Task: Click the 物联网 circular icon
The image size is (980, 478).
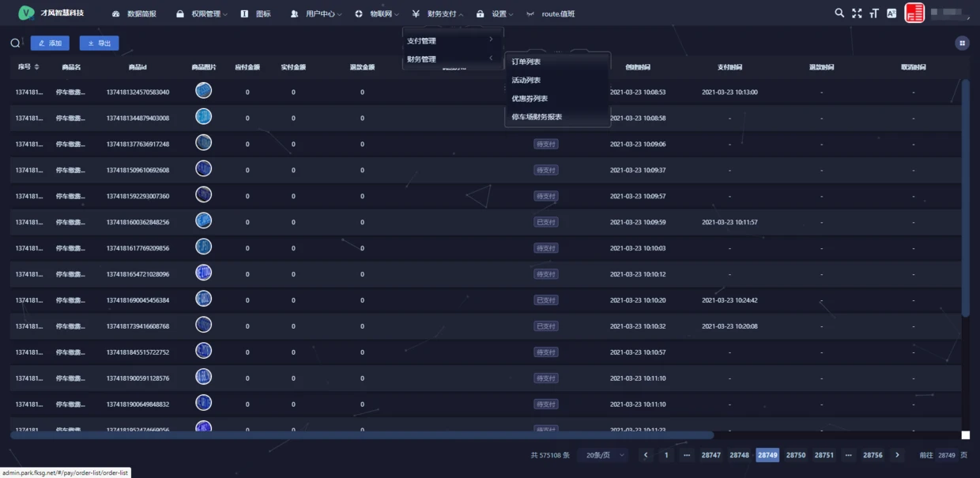Action: point(359,14)
